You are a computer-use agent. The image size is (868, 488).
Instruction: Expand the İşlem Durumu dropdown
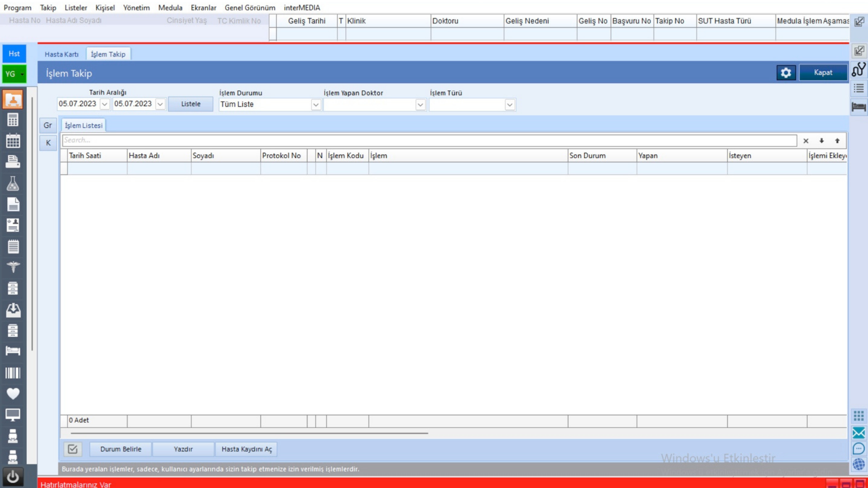point(316,105)
